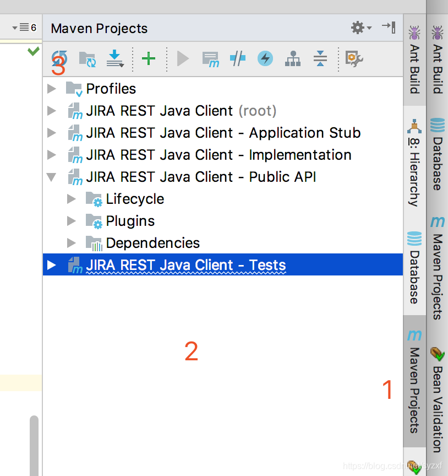This screenshot has height=476, width=448.
Task: Expand the Profiles node
Action: (51, 88)
